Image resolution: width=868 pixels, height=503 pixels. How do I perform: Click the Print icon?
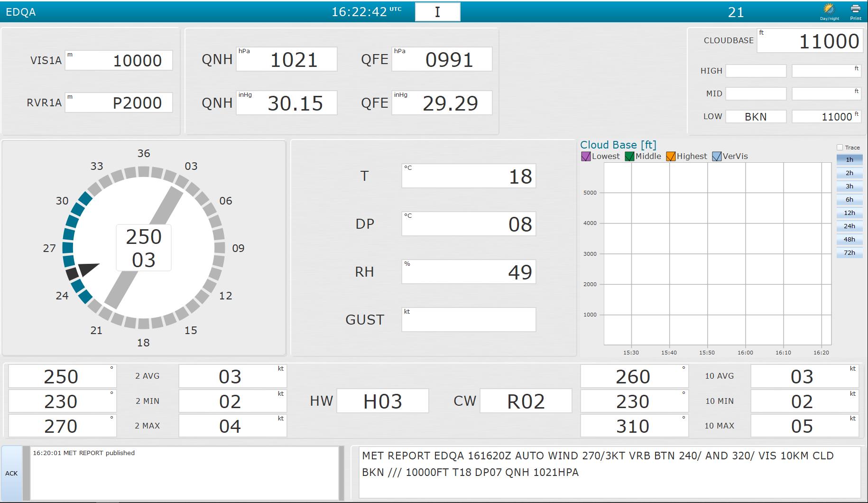[856, 10]
